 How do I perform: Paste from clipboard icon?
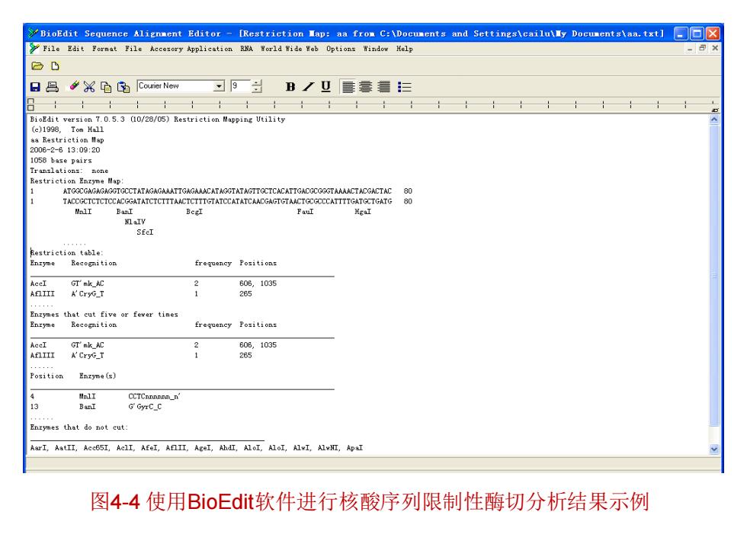pos(123,87)
